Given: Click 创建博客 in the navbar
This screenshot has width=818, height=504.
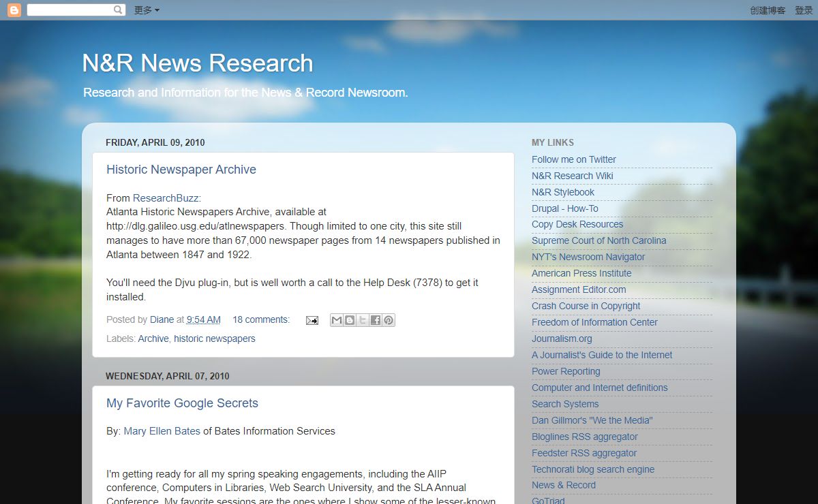Looking at the screenshot, I should tap(768, 10).
